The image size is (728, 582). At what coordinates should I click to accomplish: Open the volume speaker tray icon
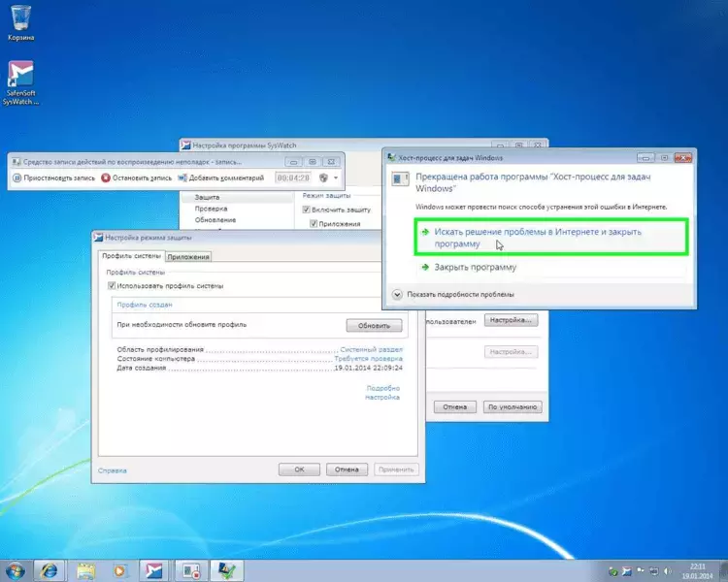coord(668,571)
